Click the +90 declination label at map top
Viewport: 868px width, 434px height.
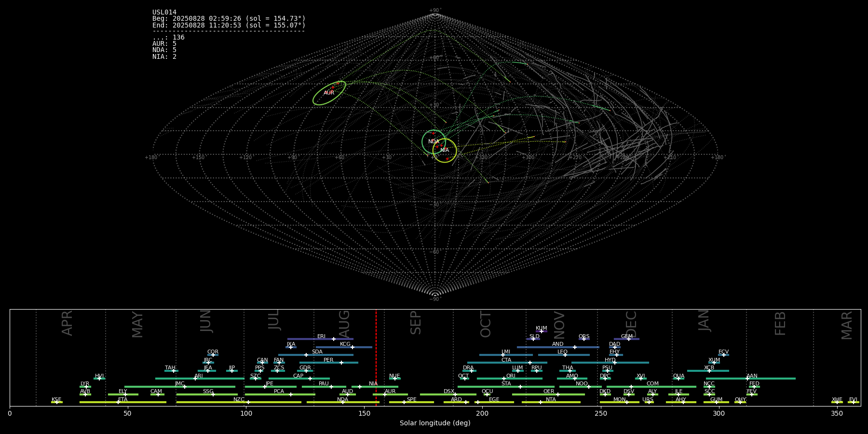435,11
